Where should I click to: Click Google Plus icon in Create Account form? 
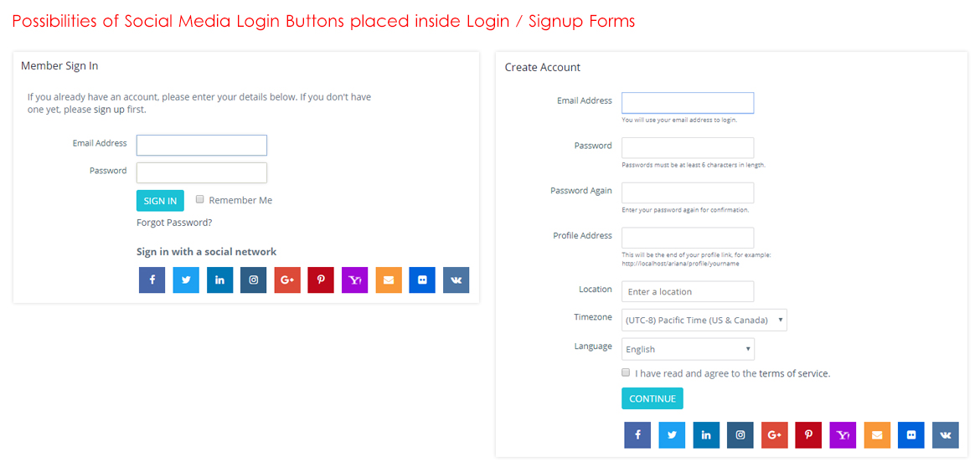(x=774, y=435)
